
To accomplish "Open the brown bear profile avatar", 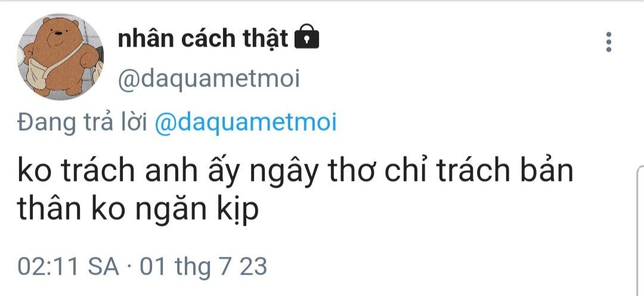I will 60,57.
